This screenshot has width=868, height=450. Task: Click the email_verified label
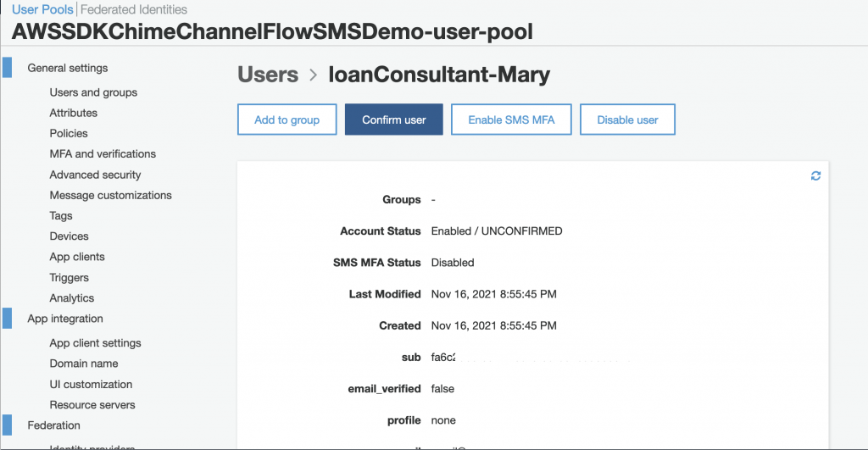tap(384, 389)
